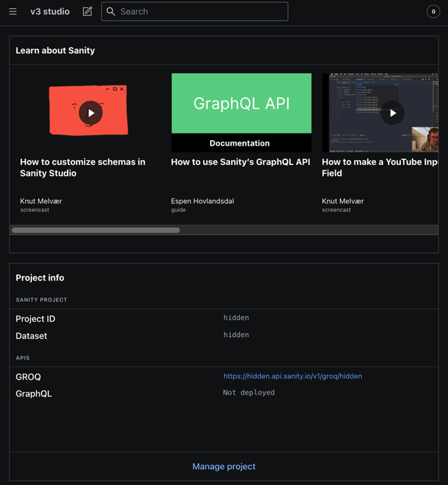Click the v3 studio workspace title
This screenshot has height=485, width=448.
50,12
